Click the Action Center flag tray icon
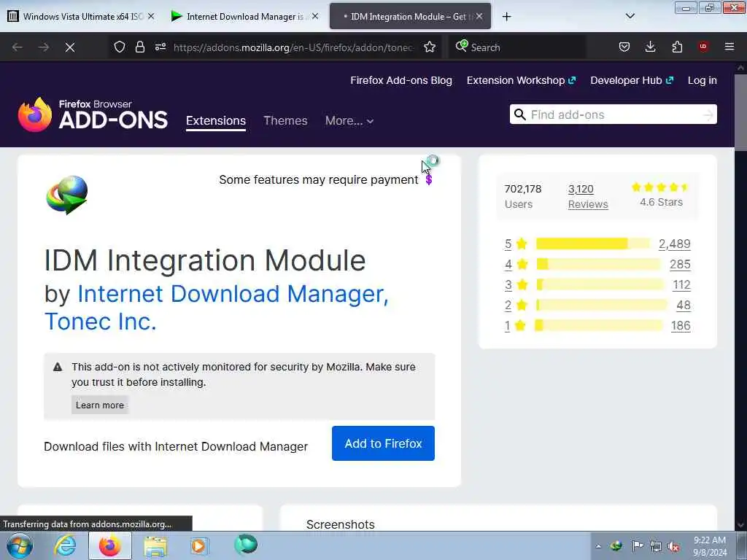 [637, 546]
